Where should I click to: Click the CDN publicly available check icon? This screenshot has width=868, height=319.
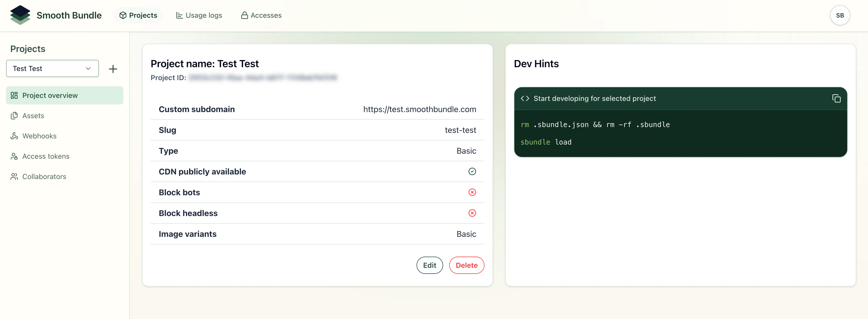472,171
